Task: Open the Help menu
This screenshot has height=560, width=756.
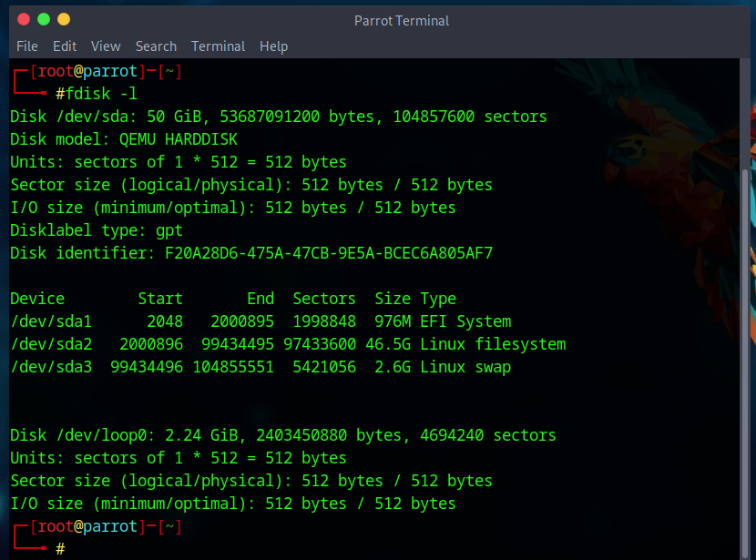Action: click(273, 46)
